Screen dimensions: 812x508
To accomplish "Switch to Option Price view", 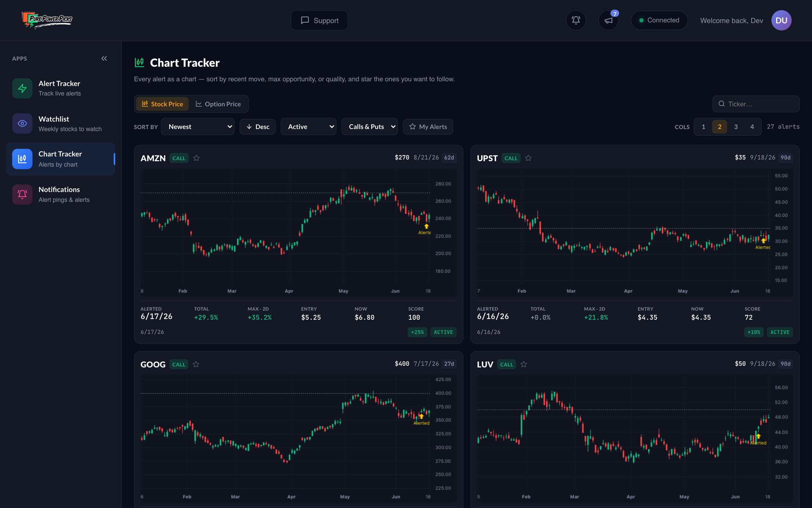I will click(x=219, y=104).
